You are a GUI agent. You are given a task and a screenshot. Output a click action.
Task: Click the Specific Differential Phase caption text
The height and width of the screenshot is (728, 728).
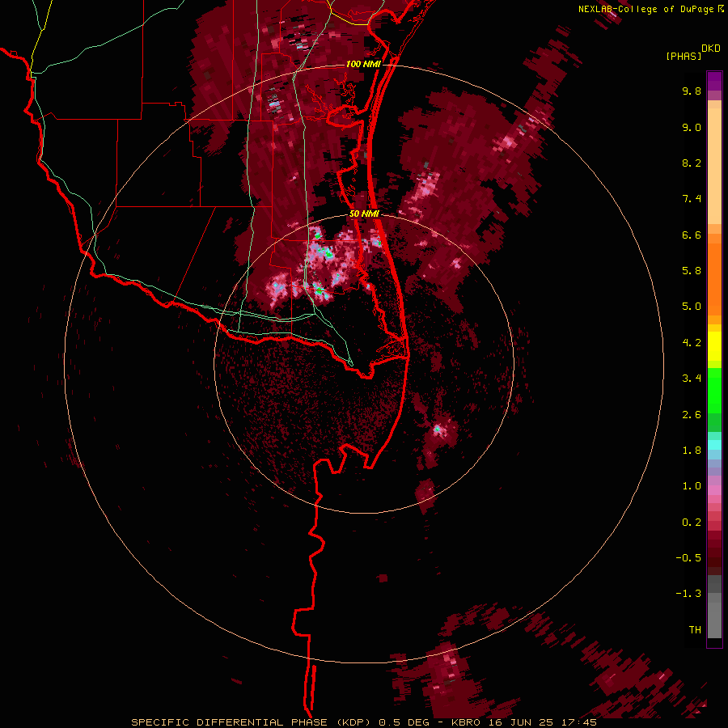[363, 722]
